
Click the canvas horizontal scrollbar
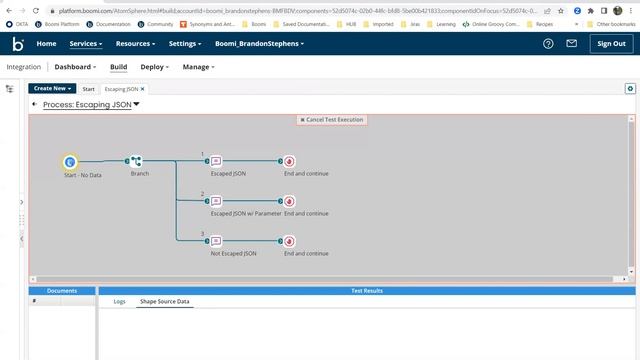coord(324,279)
